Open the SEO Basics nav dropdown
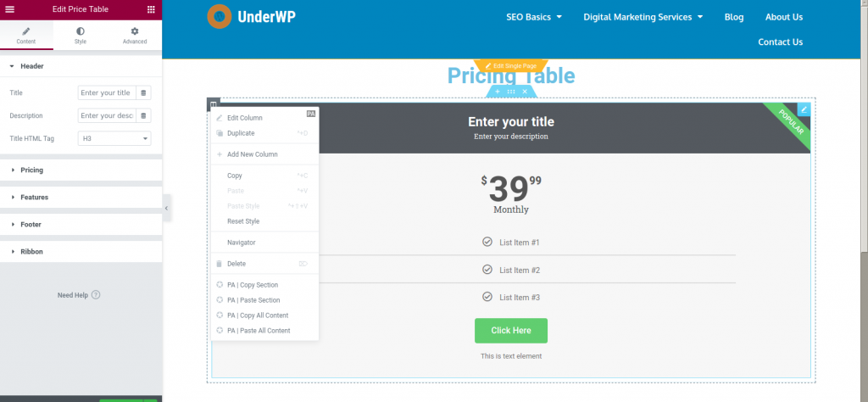This screenshot has height=402, width=868. click(x=534, y=17)
